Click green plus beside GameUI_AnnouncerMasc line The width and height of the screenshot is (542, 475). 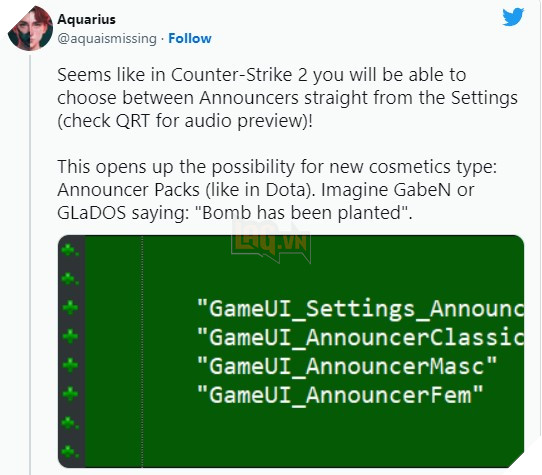(70, 365)
